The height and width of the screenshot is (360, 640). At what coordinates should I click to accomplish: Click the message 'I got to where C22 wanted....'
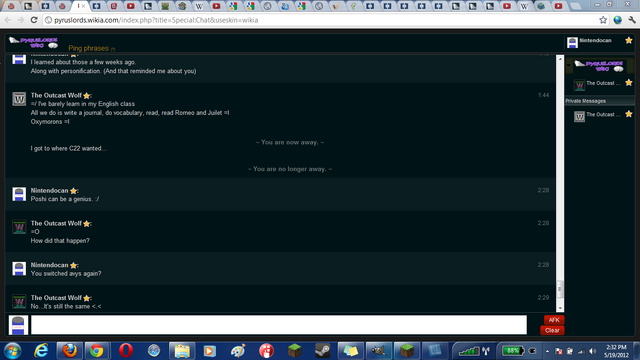click(68, 149)
